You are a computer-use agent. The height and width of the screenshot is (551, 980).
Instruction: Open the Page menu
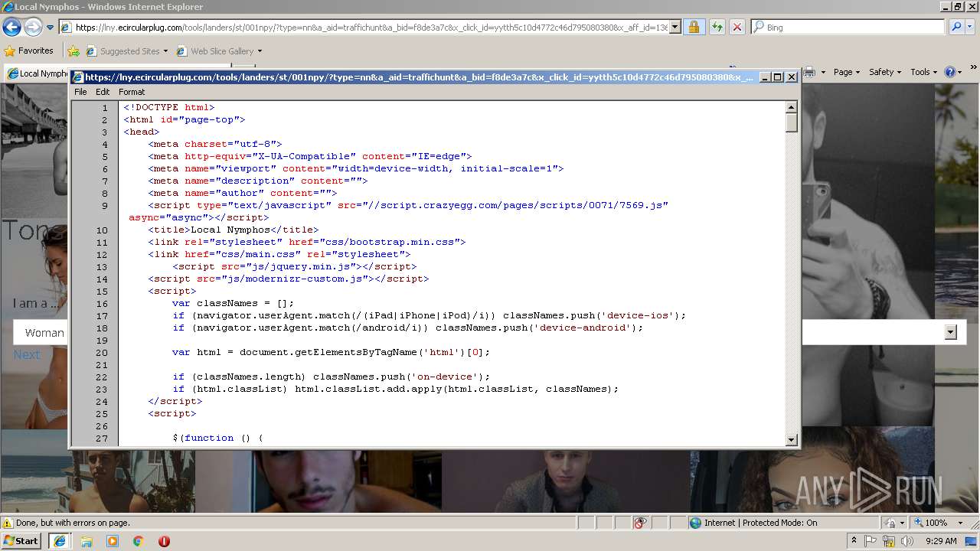847,72
